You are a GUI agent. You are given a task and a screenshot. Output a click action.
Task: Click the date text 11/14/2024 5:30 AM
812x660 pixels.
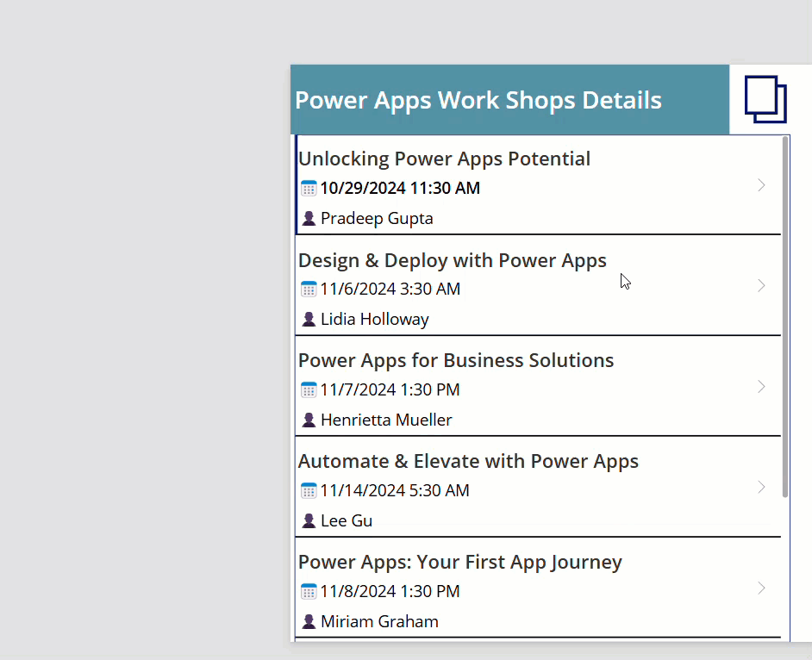[395, 490]
